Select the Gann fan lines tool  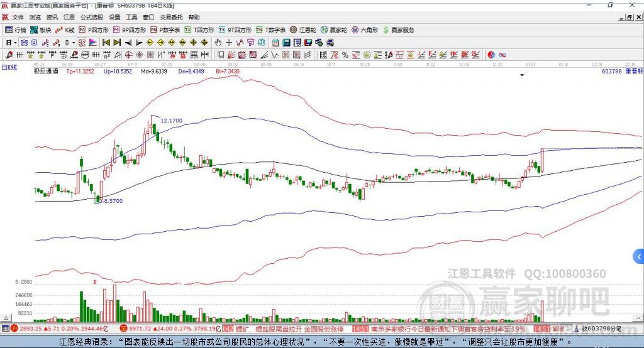[x=232, y=55]
